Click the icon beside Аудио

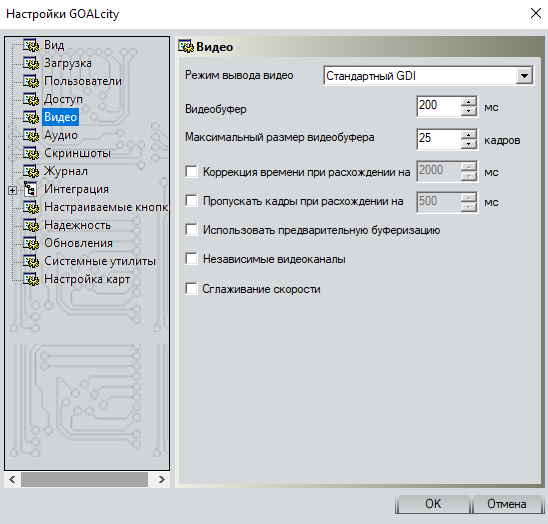pyautogui.click(x=31, y=135)
